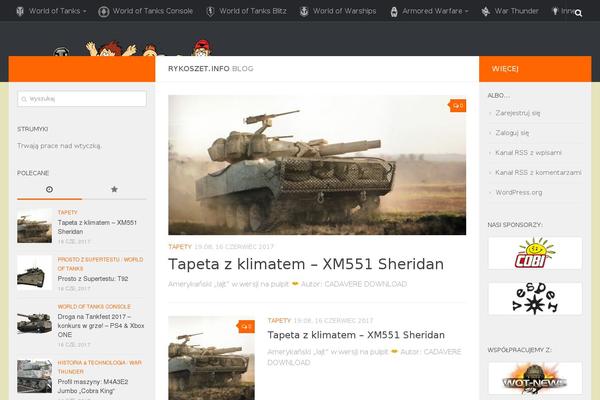Expand the World of Tanks dropdown menu
The image size is (600, 400).
[x=85, y=11]
